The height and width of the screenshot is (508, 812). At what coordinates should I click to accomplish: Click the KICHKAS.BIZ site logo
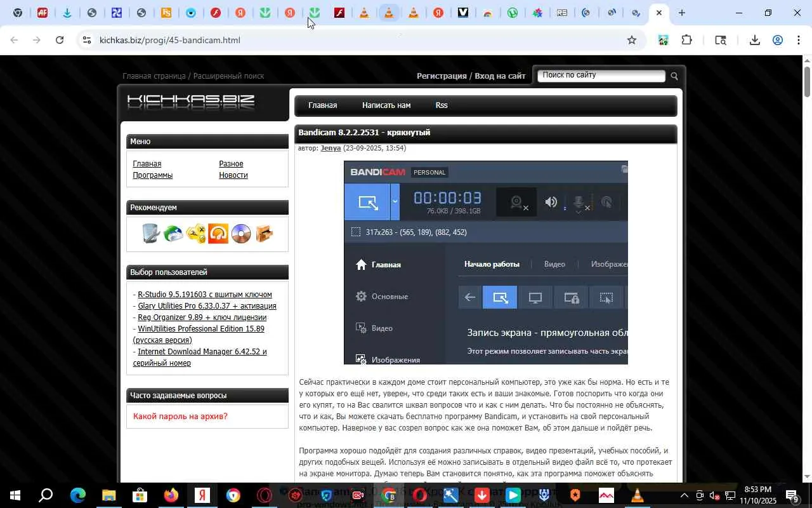[191, 102]
